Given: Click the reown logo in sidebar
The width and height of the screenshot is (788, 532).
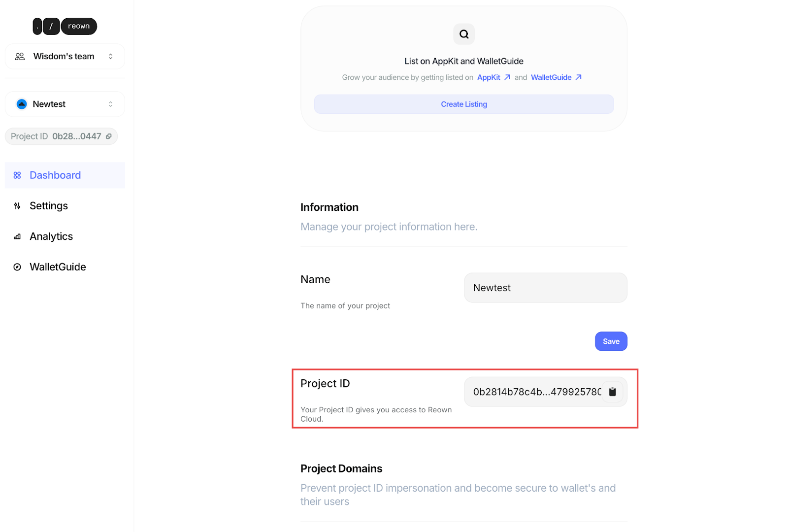Looking at the screenshot, I should [x=65, y=26].
